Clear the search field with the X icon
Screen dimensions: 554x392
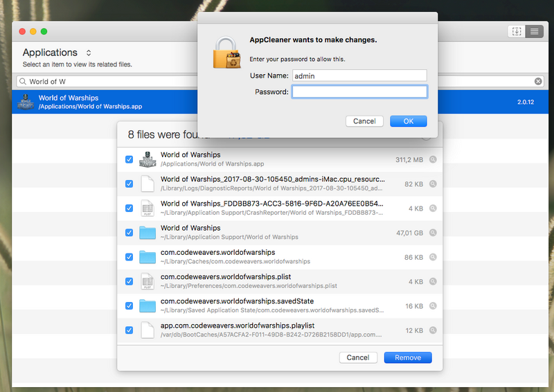538,81
